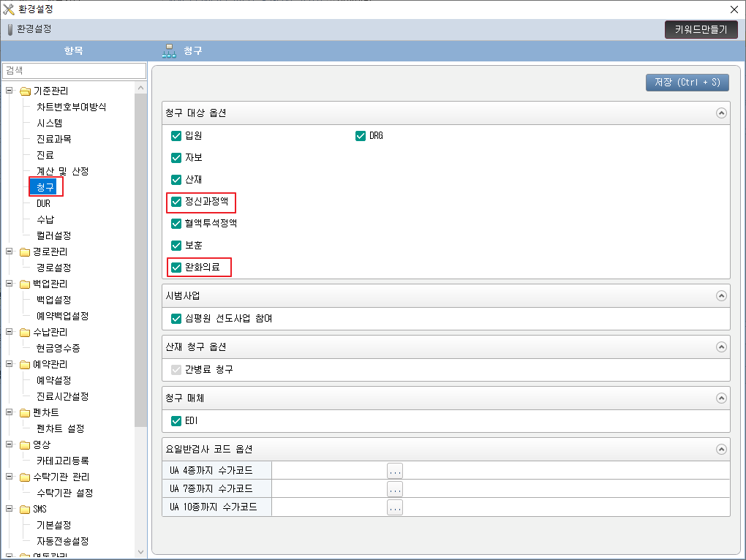Collapse the 시범사업 section chevron
Viewport: 746px width, 560px height.
721,296
